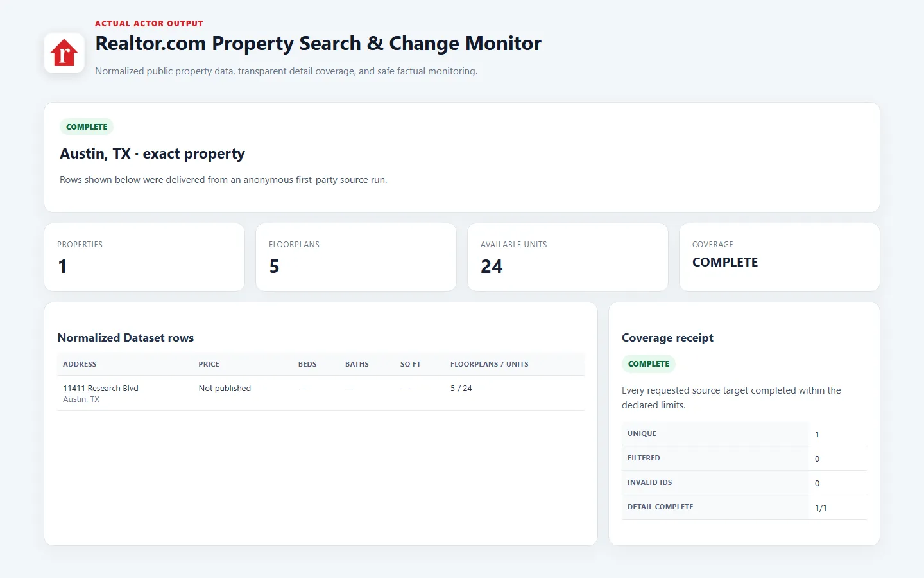
Task: Click the COMPLETE badge in Coverage receipt
Action: pos(649,363)
